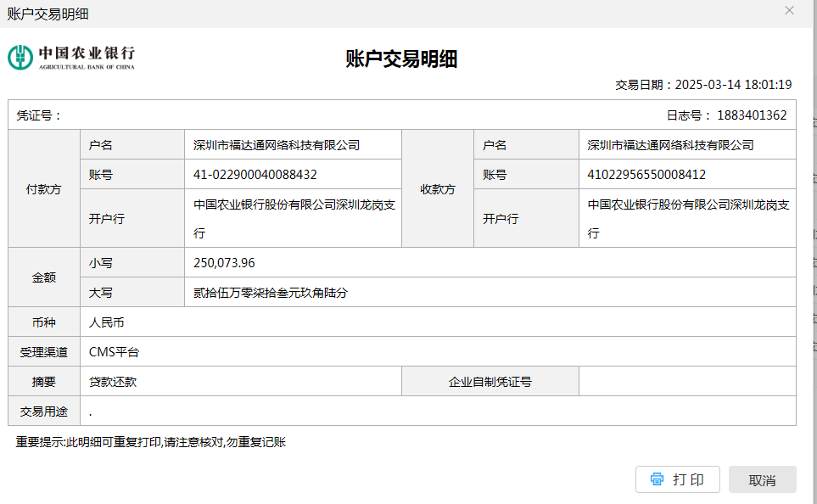
Task: Click the 受理渠道 label
Action: pos(44,352)
